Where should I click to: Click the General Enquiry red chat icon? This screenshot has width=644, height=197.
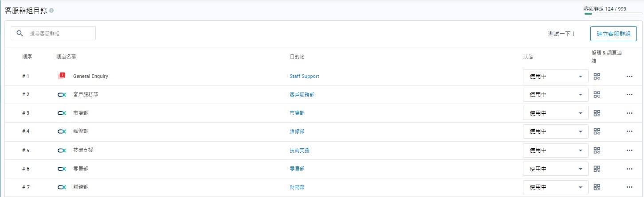pyautogui.click(x=62, y=76)
